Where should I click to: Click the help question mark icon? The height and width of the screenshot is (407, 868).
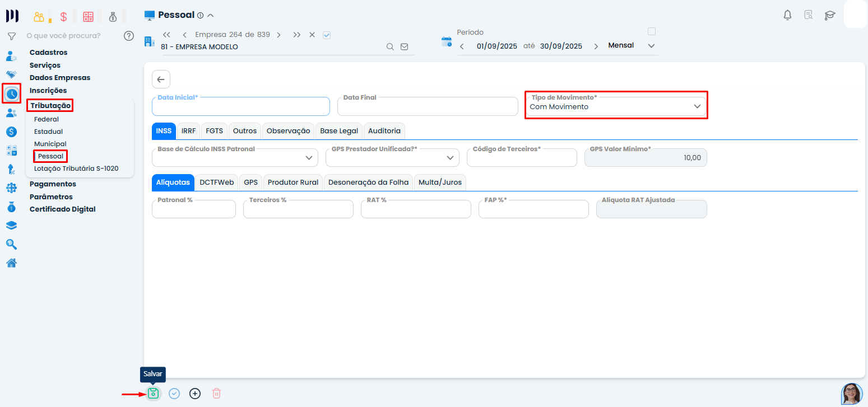129,36
